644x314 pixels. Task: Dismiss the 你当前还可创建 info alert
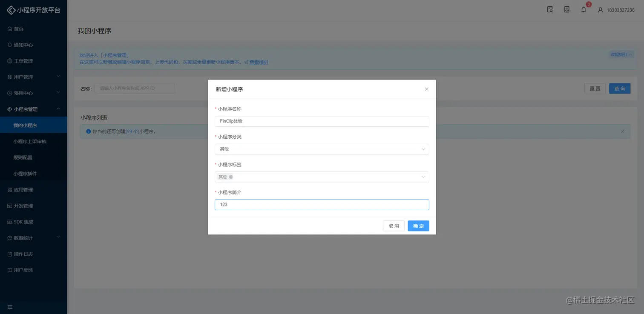623,131
